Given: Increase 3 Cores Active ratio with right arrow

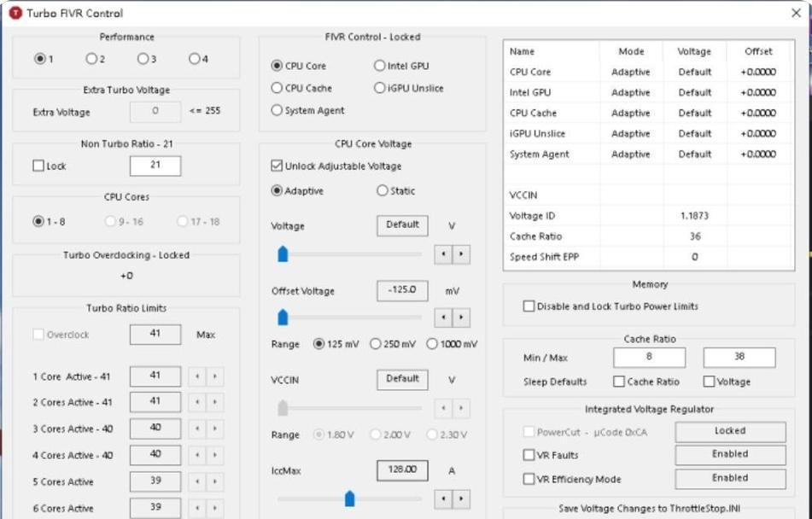Looking at the screenshot, I should pos(215,429).
